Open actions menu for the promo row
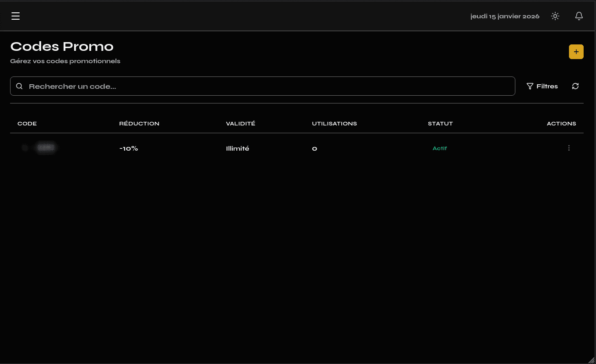Image resolution: width=596 pixels, height=364 pixels. pos(569,148)
